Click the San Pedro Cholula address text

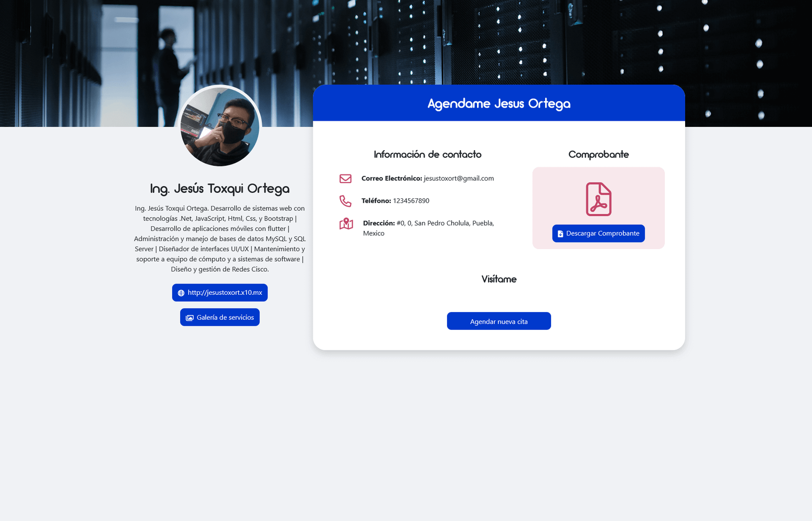(445, 223)
